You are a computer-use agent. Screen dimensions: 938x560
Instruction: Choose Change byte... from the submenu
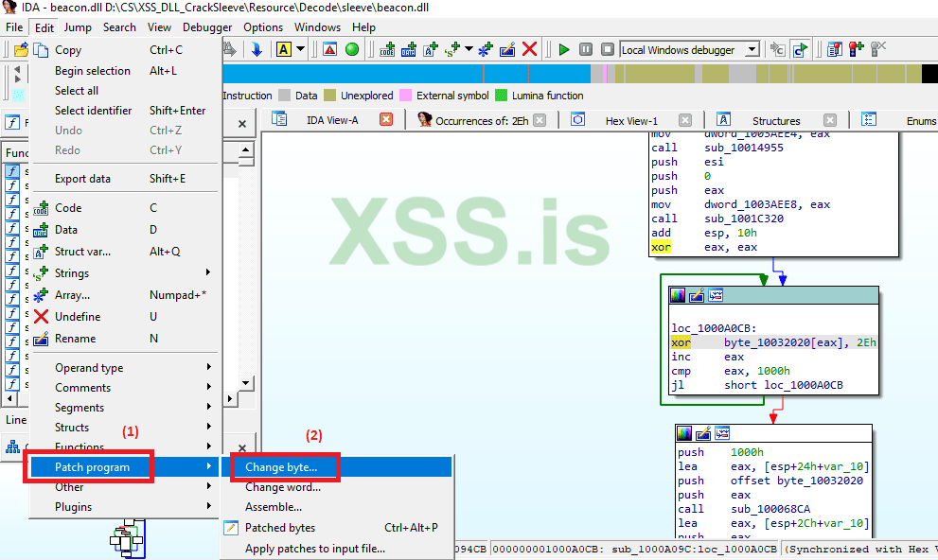click(337, 466)
